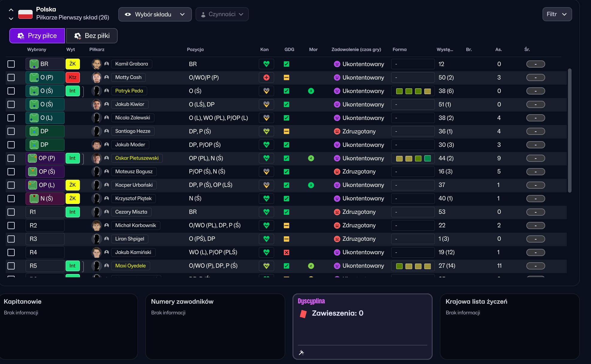The width and height of the screenshot is (591, 364).
Task: Click Patryk Peda's green morale arrow icon
Action: tap(311, 91)
